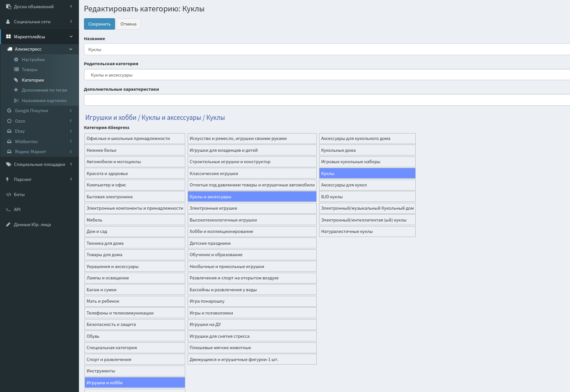Viewport: 570px width, 392px height.
Task: Focus the Название input field
Action: 327,49
